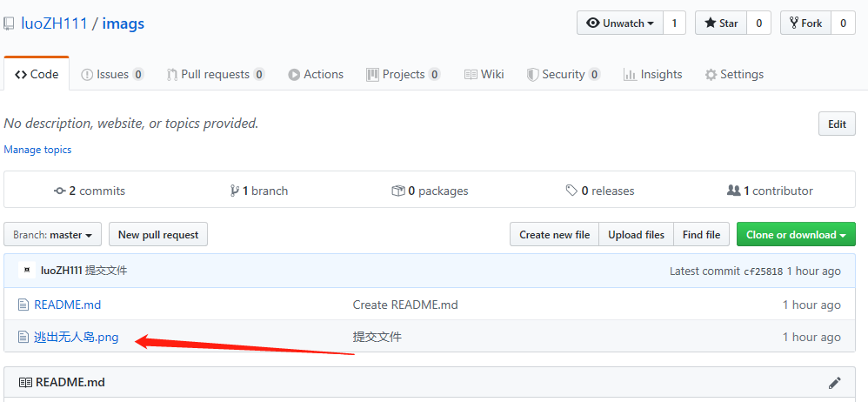Click the star icon on the Star button
The image size is (868, 402).
711,23
